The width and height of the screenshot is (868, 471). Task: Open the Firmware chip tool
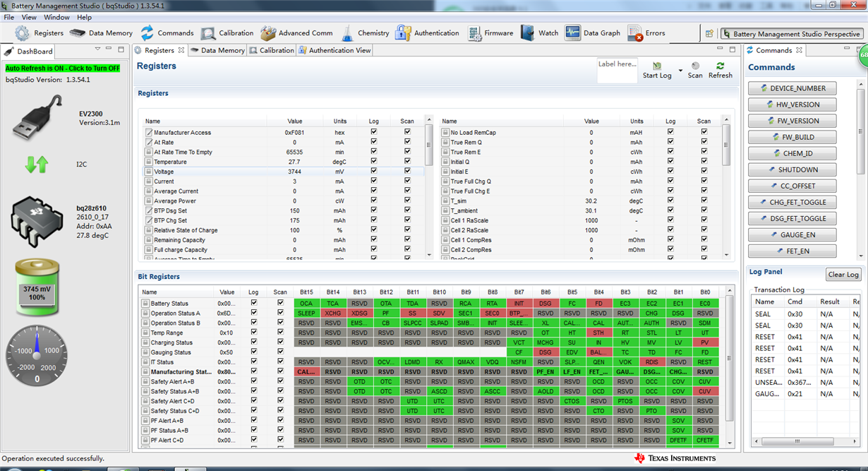[x=489, y=33]
